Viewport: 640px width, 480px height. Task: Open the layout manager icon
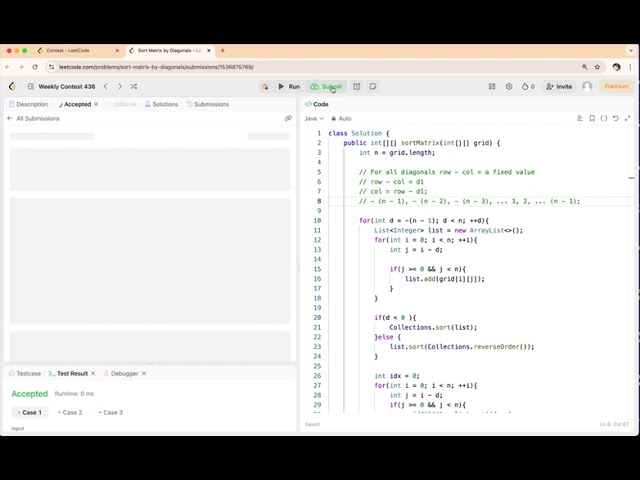click(492, 87)
